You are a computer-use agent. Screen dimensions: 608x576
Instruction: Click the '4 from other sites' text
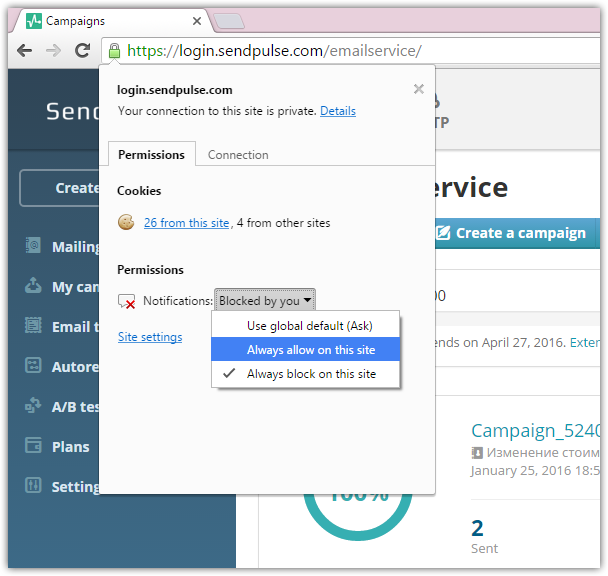point(283,223)
